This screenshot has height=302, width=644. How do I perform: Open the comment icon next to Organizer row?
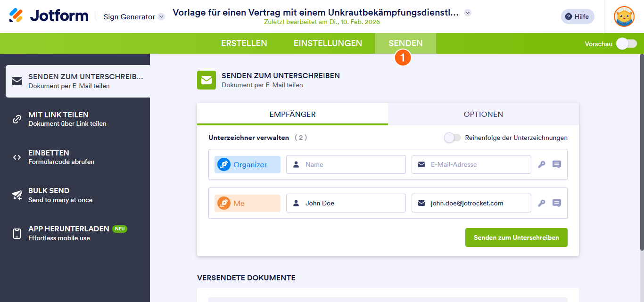coord(557,164)
